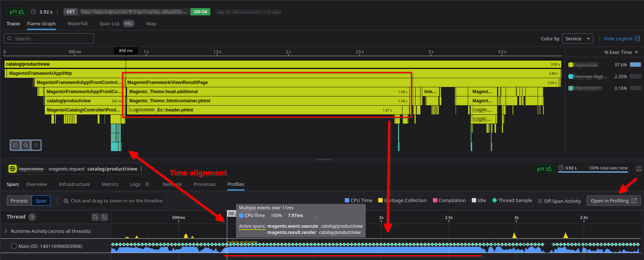Click the globe service icon of the span
This screenshot has height=260, width=644.
12,169
